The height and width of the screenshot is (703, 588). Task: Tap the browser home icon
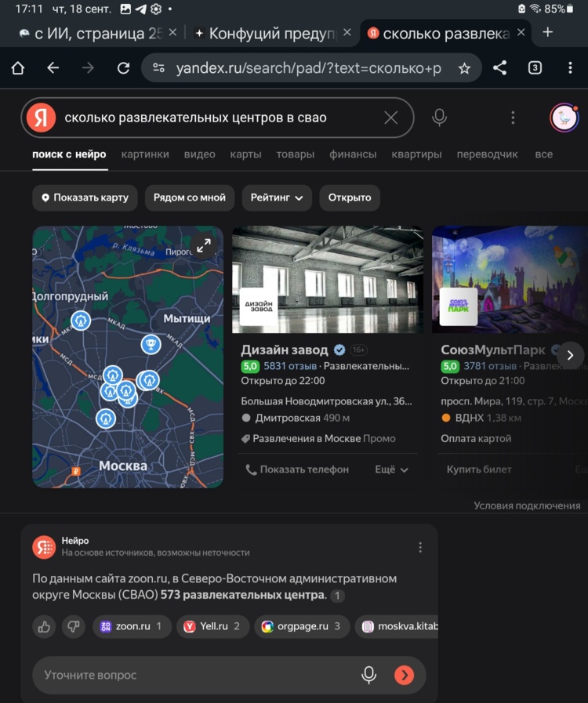tap(18, 68)
